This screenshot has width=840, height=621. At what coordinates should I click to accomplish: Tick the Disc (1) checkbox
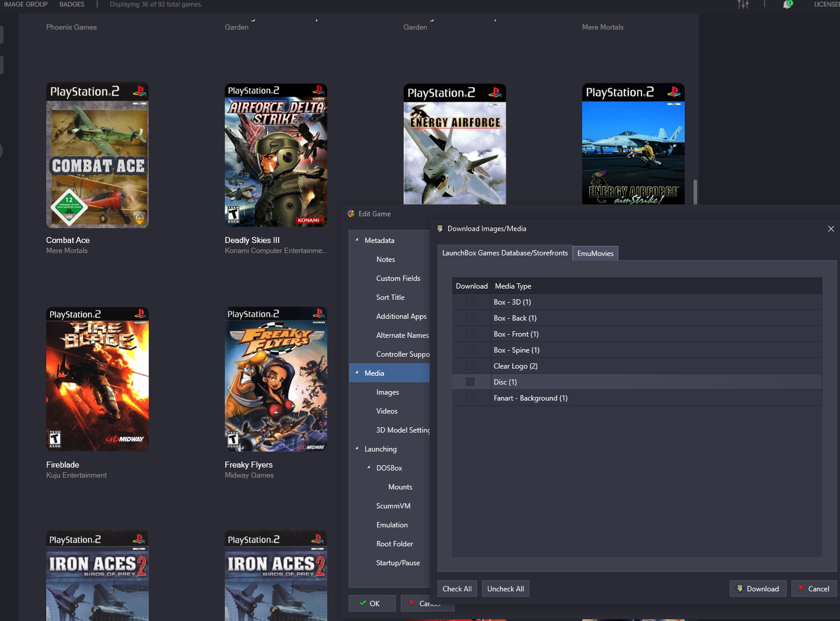click(470, 382)
